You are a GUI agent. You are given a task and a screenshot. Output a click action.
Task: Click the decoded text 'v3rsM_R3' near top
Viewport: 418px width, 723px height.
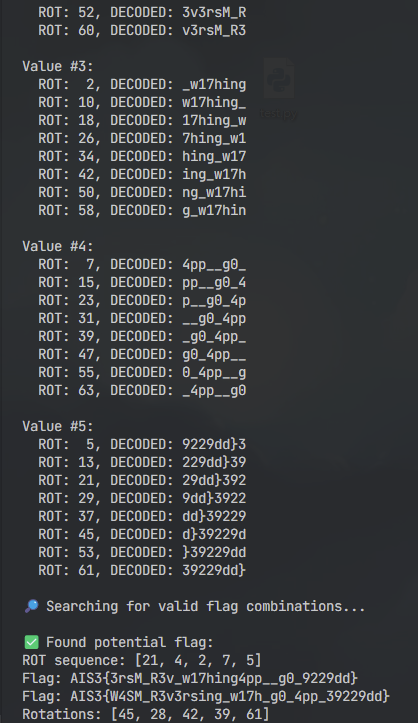click(x=214, y=30)
